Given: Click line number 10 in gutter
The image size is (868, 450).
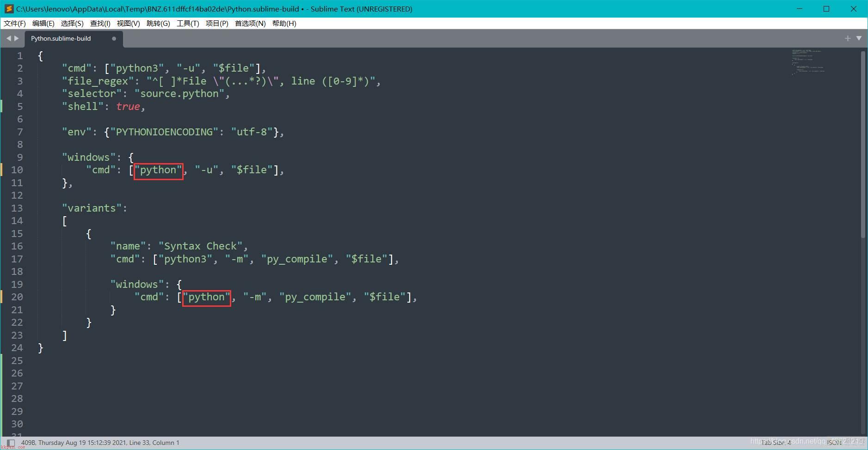Looking at the screenshot, I should (x=17, y=170).
